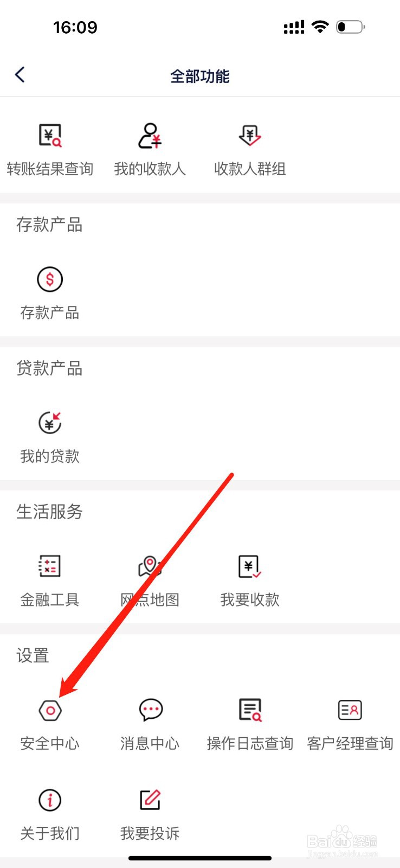Tap the 生活服务 section header
Viewport: 400px width, 868px height.
coord(49,512)
